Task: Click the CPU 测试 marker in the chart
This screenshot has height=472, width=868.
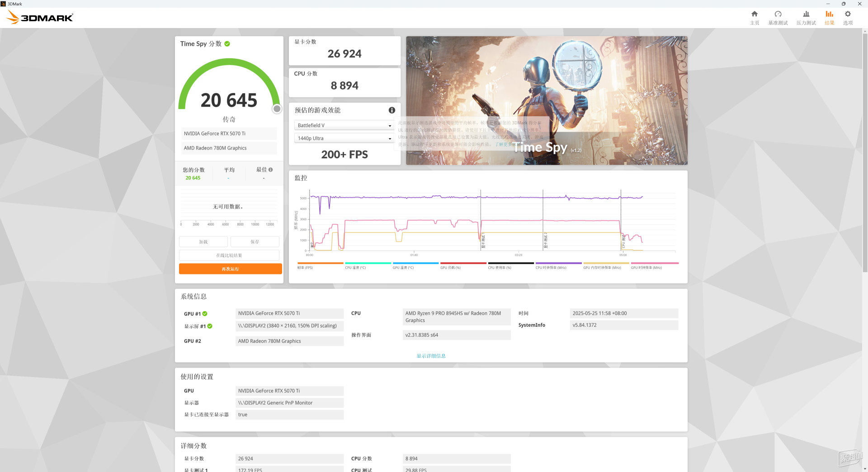Action: pos(623,241)
